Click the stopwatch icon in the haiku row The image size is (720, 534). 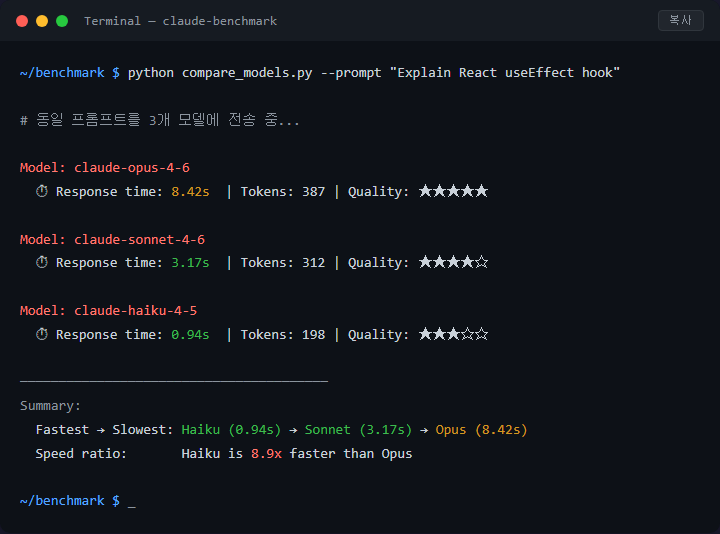(42, 334)
